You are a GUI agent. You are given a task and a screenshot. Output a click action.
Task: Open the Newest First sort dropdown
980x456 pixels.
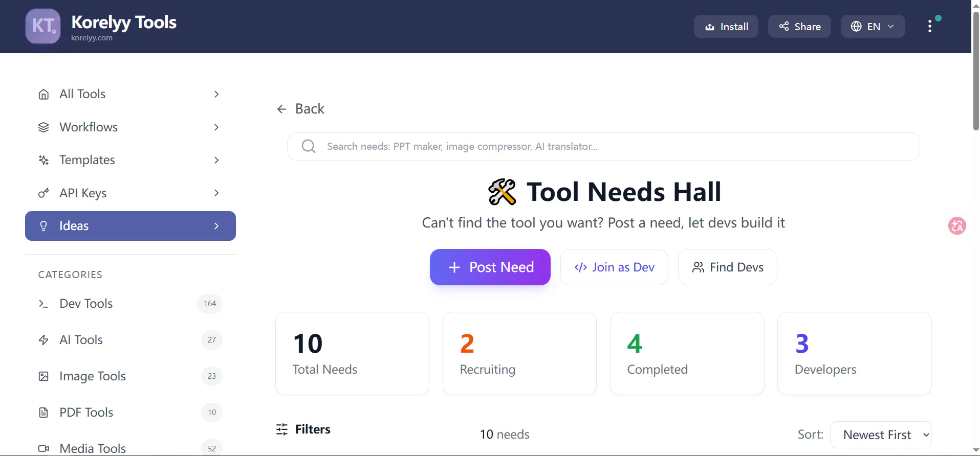coord(881,435)
